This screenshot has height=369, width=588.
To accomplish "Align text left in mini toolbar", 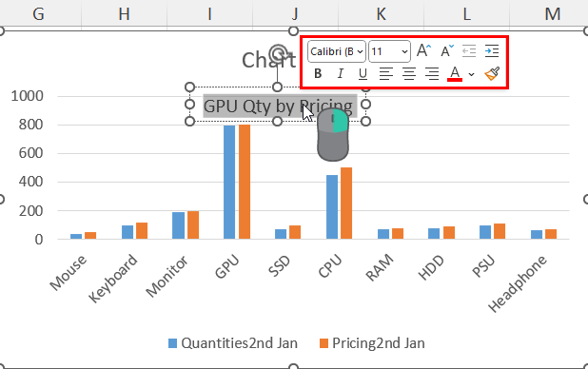I will click(386, 73).
